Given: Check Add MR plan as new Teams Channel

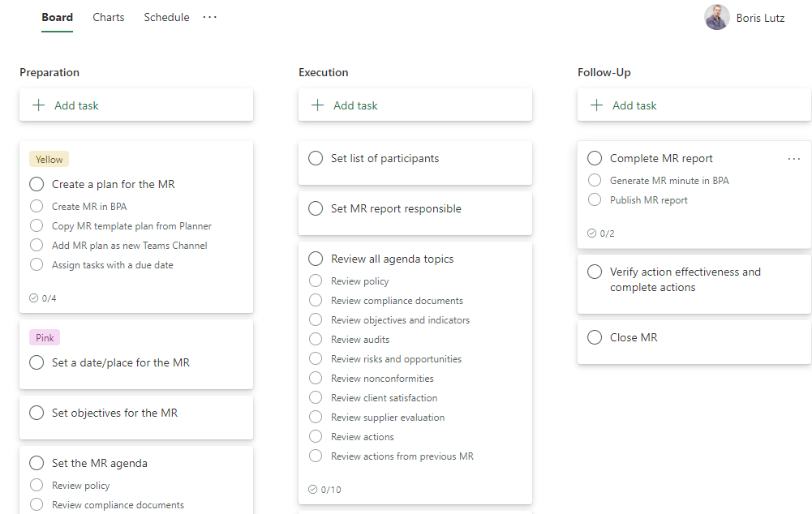Looking at the screenshot, I should [37, 245].
